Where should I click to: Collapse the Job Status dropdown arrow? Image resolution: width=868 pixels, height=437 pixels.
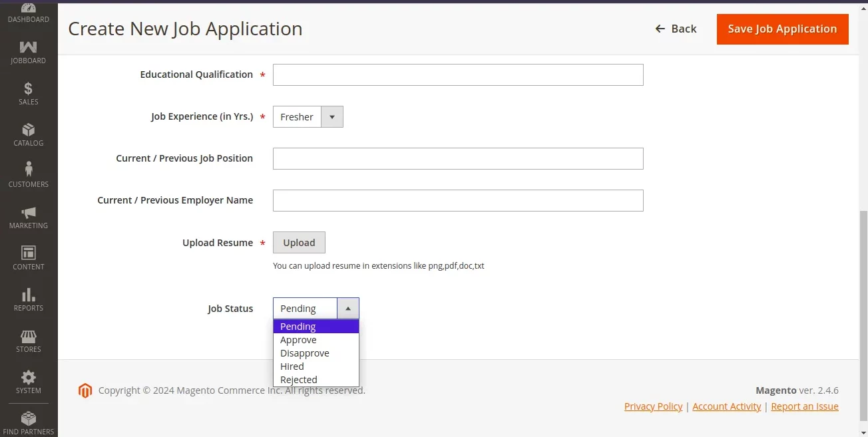[x=347, y=308]
